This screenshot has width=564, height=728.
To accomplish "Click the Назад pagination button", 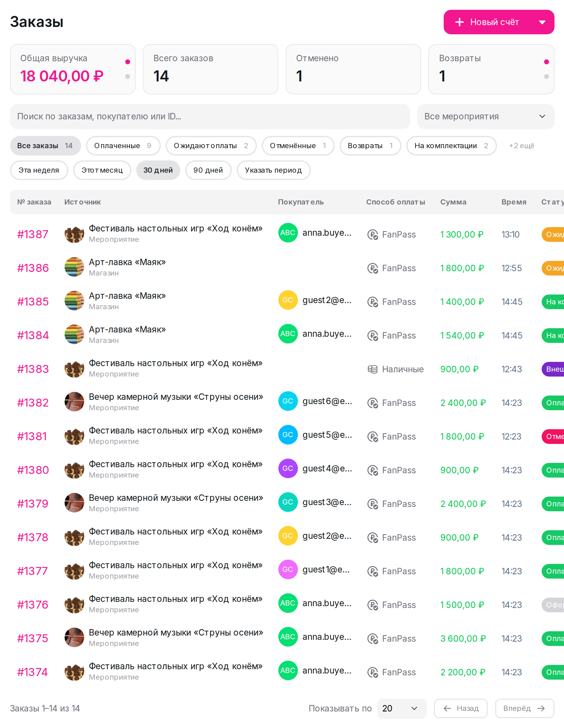I will point(460,708).
